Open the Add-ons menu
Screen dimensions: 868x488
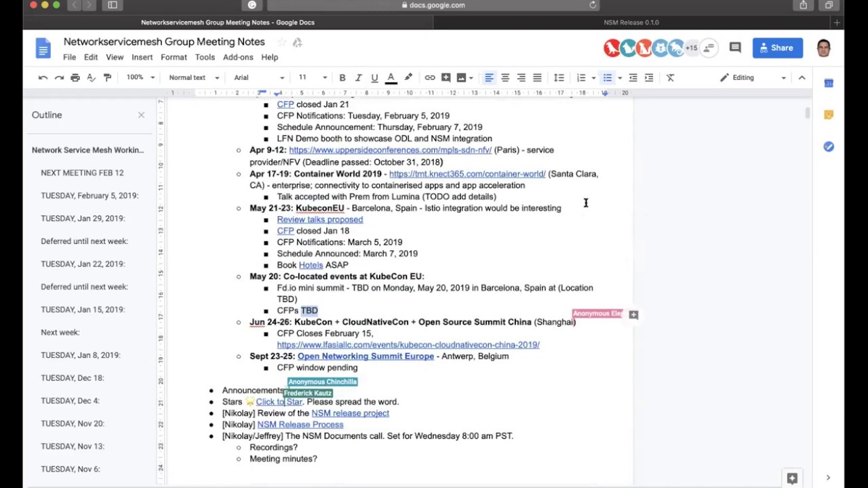238,57
